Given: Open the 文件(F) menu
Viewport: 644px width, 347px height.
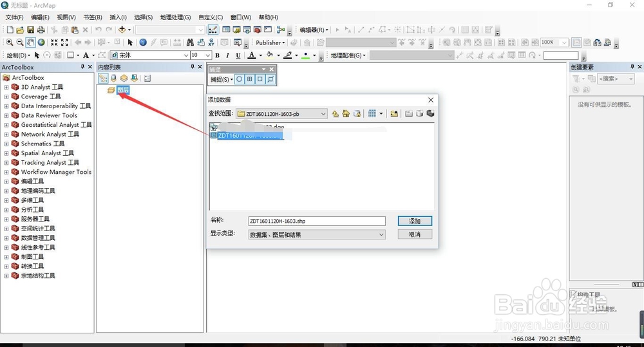Looking at the screenshot, I should pos(14,17).
